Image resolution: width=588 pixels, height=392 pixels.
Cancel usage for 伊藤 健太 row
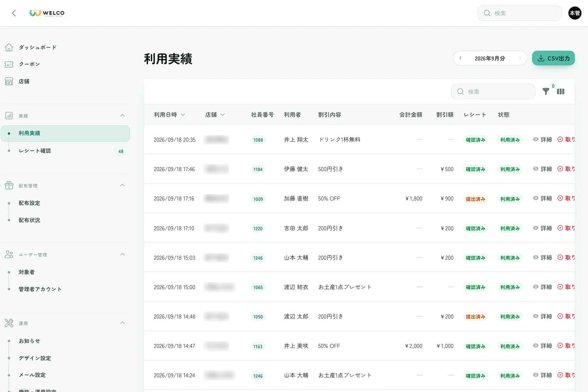566,169
